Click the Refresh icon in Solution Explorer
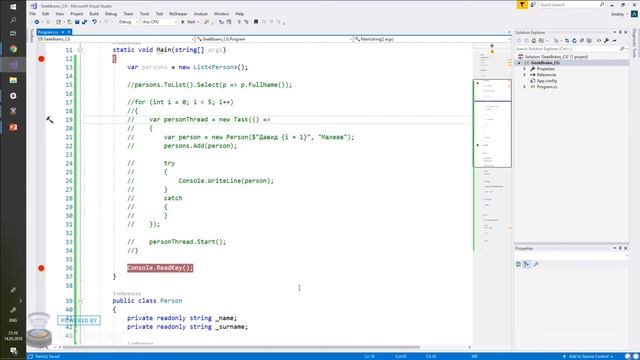 pyautogui.click(x=574, y=40)
